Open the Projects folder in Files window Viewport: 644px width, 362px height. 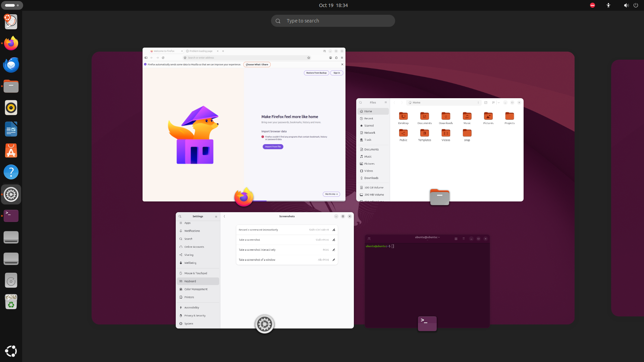(509, 118)
